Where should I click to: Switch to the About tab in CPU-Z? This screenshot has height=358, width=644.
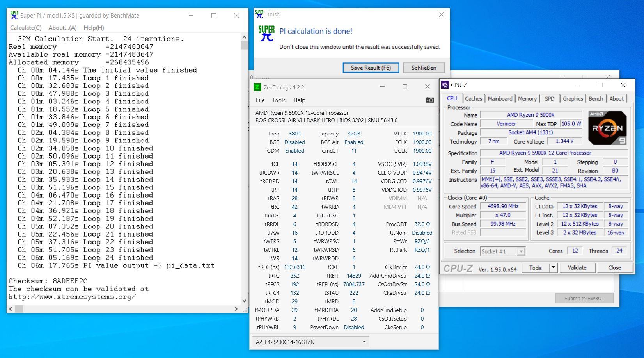pyautogui.click(x=616, y=99)
